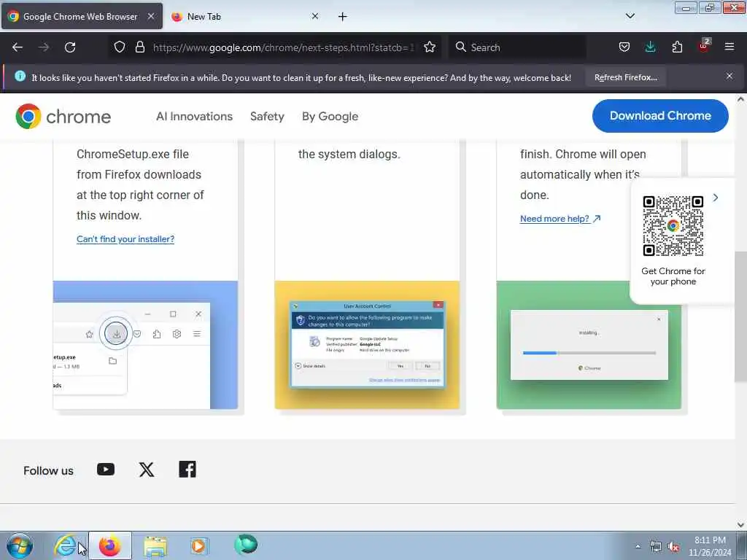
Task: Bookmark this page with the star
Action: point(430,47)
